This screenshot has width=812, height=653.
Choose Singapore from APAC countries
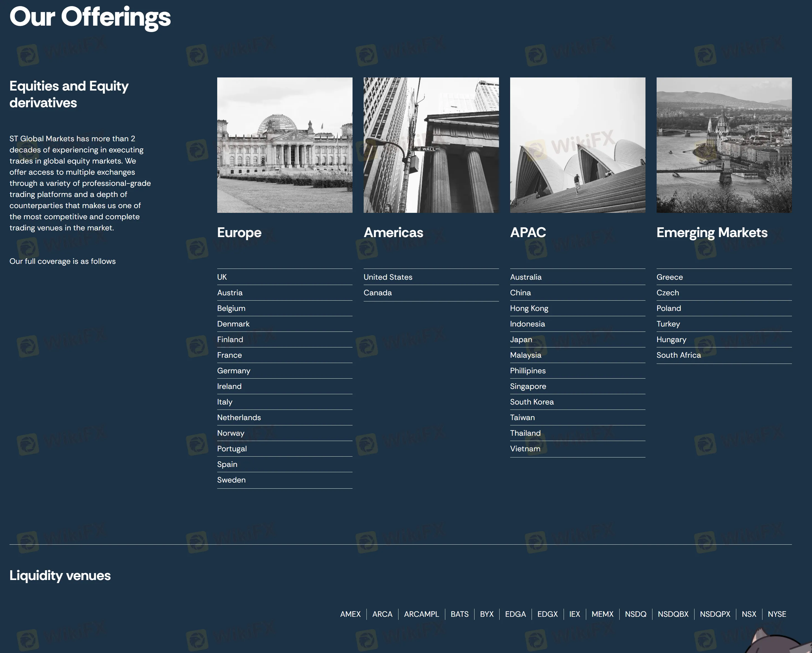click(x=528, y=386)
